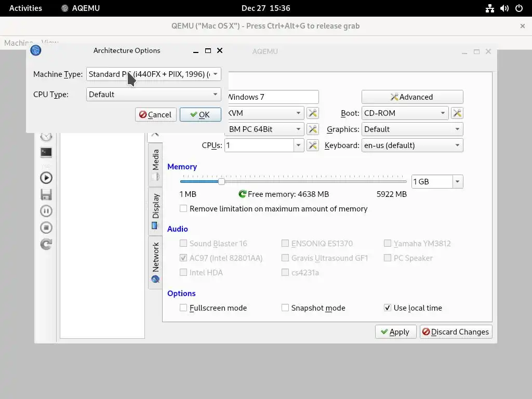Apply the VM settings changes

click(395, 332)
